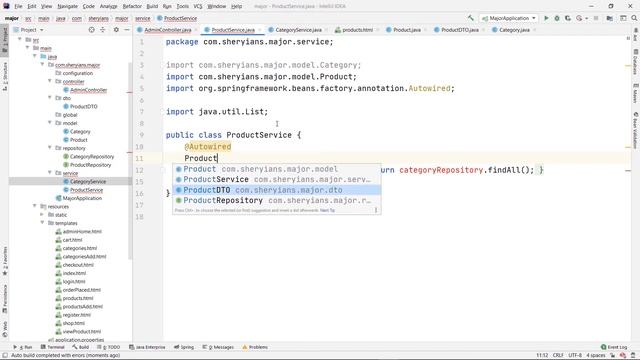Collapse the controller package
Screen dimensions: 640x360
pyautogui.click(x=50, y=81)
